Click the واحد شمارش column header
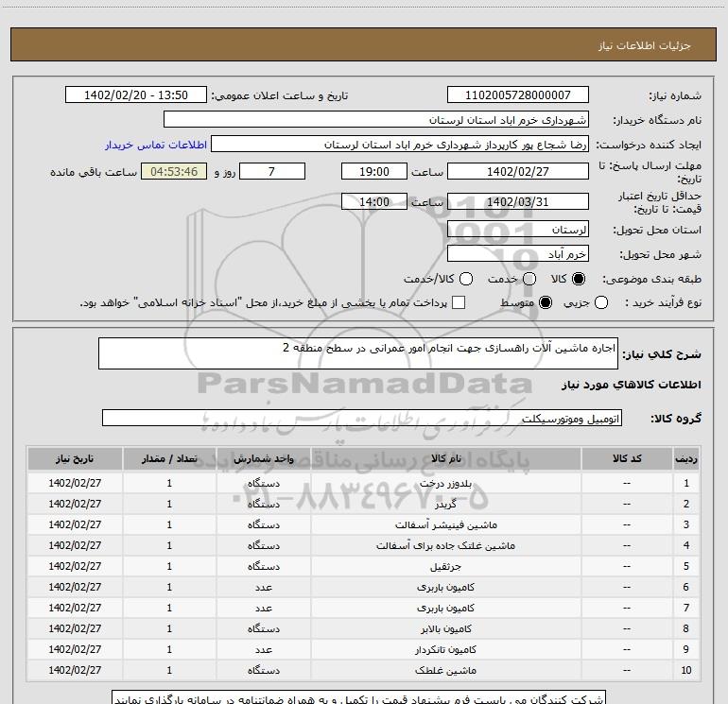This screenshot has width=728, height=704. click(x=263, y=458)
